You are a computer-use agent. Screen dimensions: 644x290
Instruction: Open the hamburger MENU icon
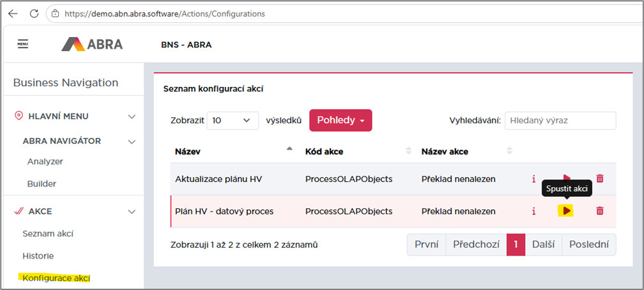click(22, 44)
